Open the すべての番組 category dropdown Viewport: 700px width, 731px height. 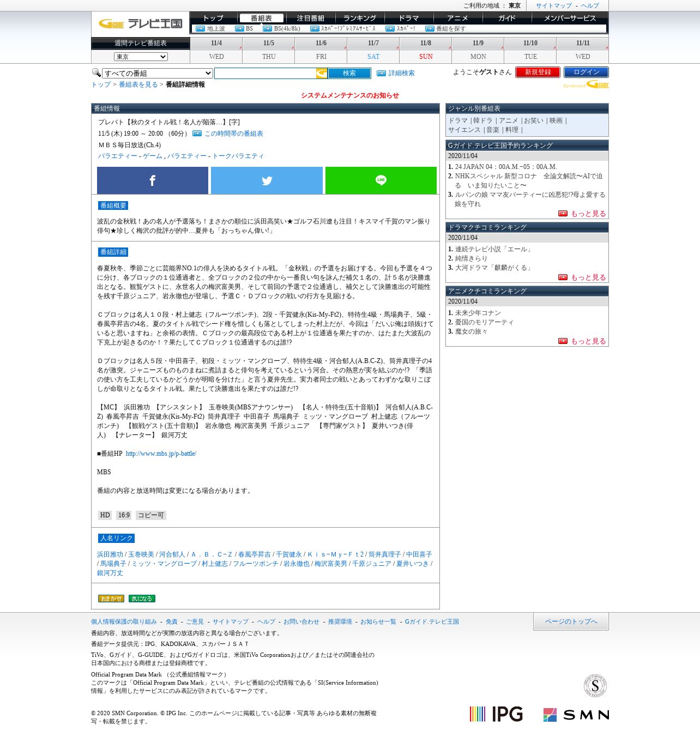click(157, 73)
